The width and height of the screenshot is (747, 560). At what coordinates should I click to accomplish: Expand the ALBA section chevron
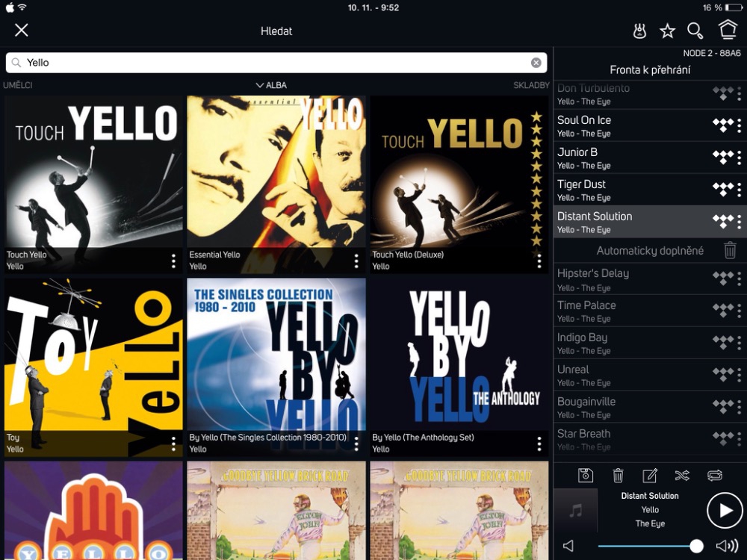pos(260,85)
